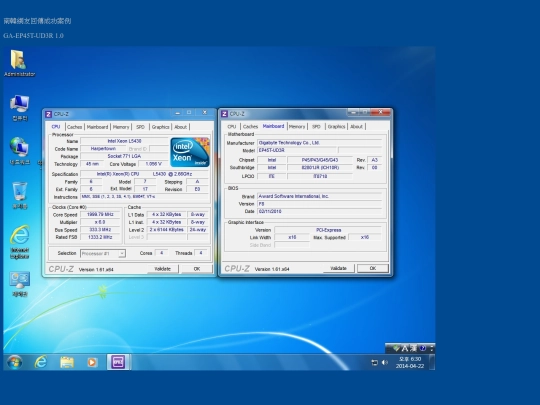This screenshot has height=405, width=540.
Task: Click the Level 2 cache 2 x 6144 KBytes value
Action: (167, 230)
